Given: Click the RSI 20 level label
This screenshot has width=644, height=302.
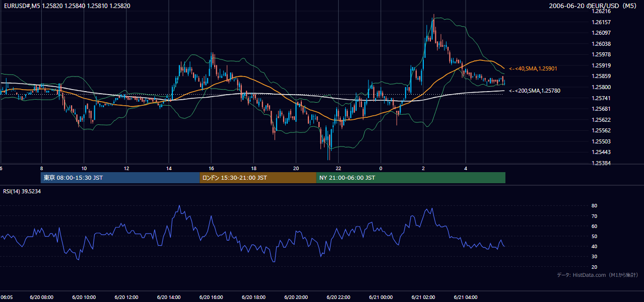Looking at the screenshot, I should click(595, 267).
